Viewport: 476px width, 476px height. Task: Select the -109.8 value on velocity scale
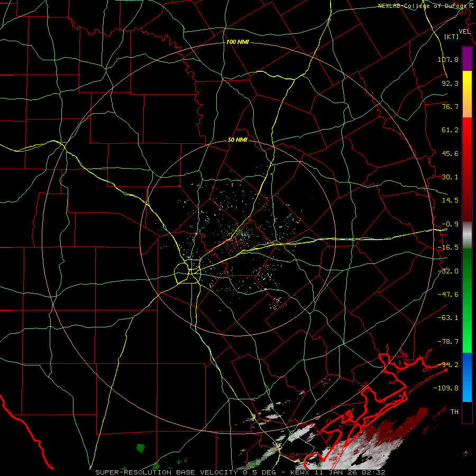coord(446,388)
